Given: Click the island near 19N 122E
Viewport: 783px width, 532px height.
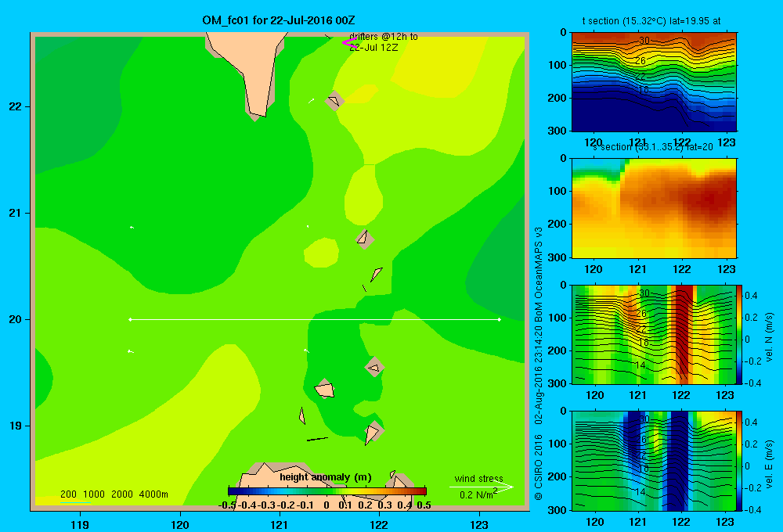Looking at the screenshot, I should tap(373, 432).
